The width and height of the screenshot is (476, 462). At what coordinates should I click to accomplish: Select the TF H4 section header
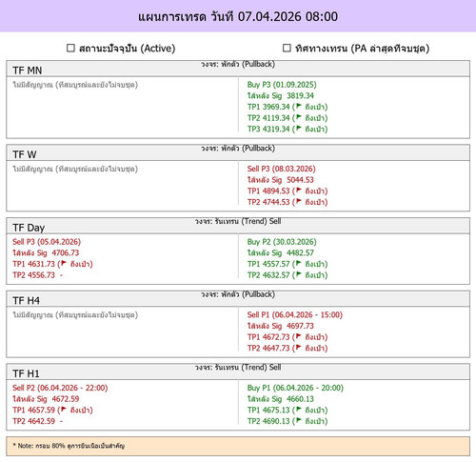pos(238,299)
